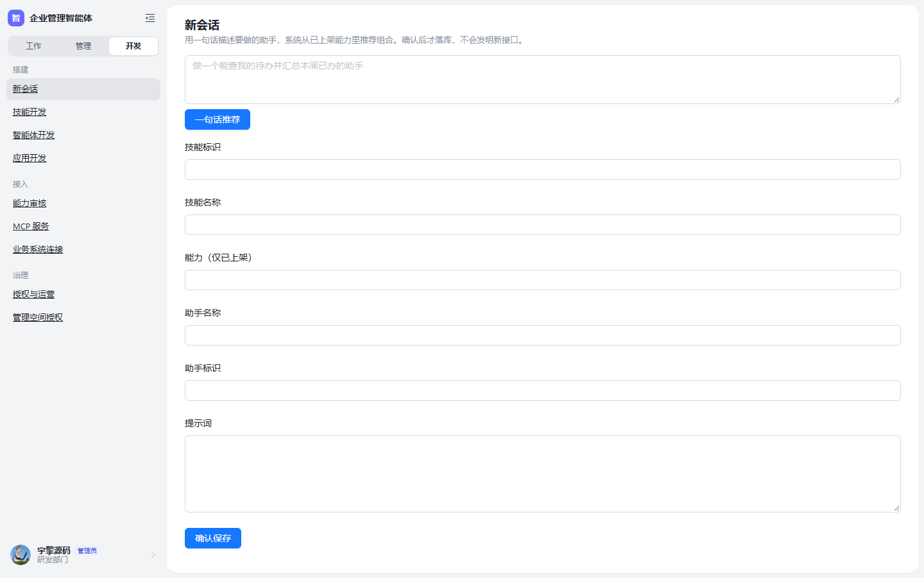Viewport: 924px width, 578px height.
Task: Click the 企业管理智能体 app logo icon
Action: pyautogui.click(x=16, y=18)
